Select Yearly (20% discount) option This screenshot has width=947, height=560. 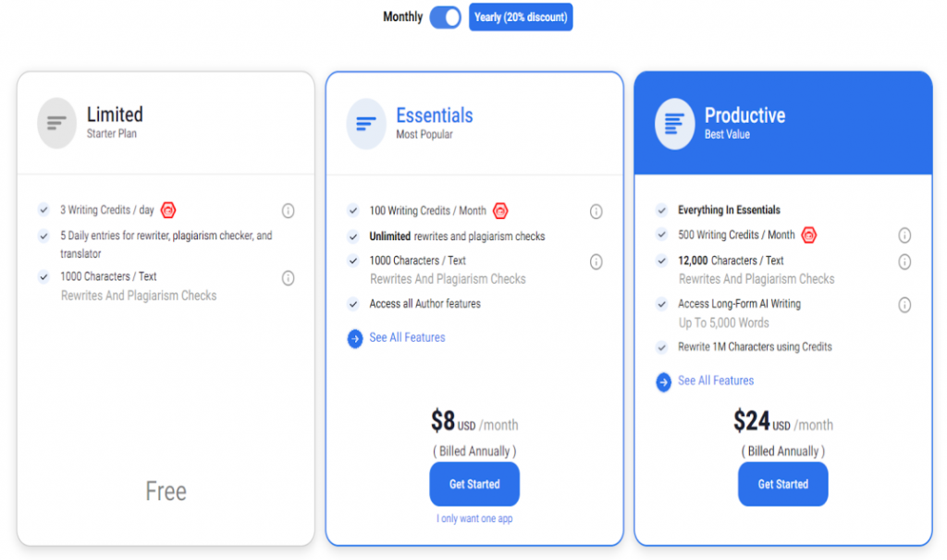[521, 17]
